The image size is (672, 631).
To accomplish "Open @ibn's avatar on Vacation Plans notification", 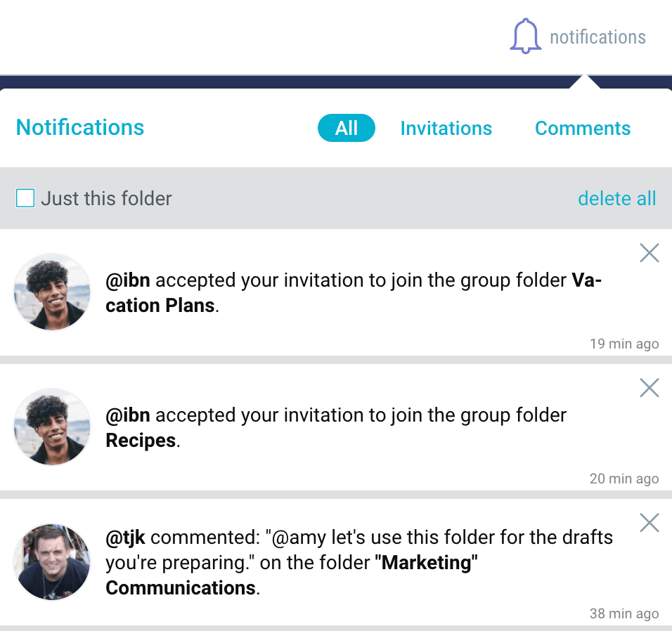I will point(52,292).
